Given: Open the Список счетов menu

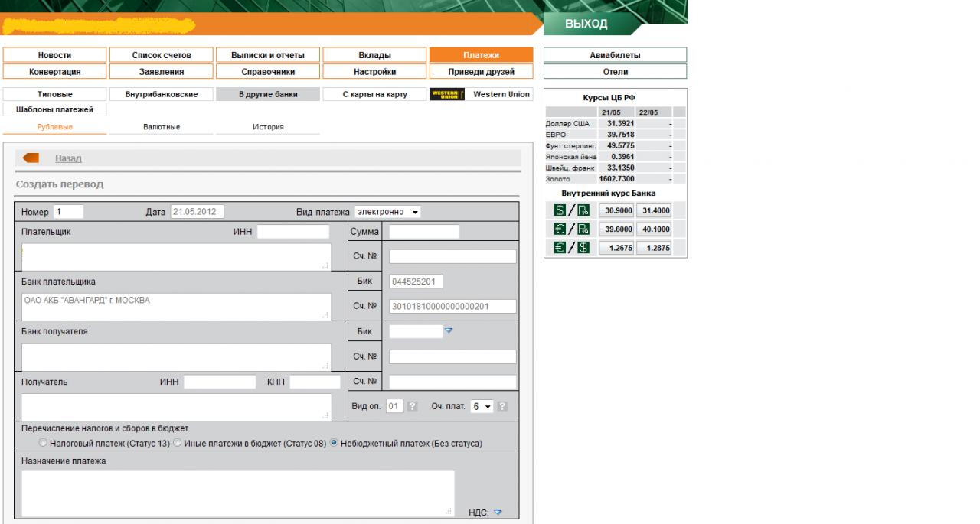Looking at the screenshot, I should click(162, 55).
